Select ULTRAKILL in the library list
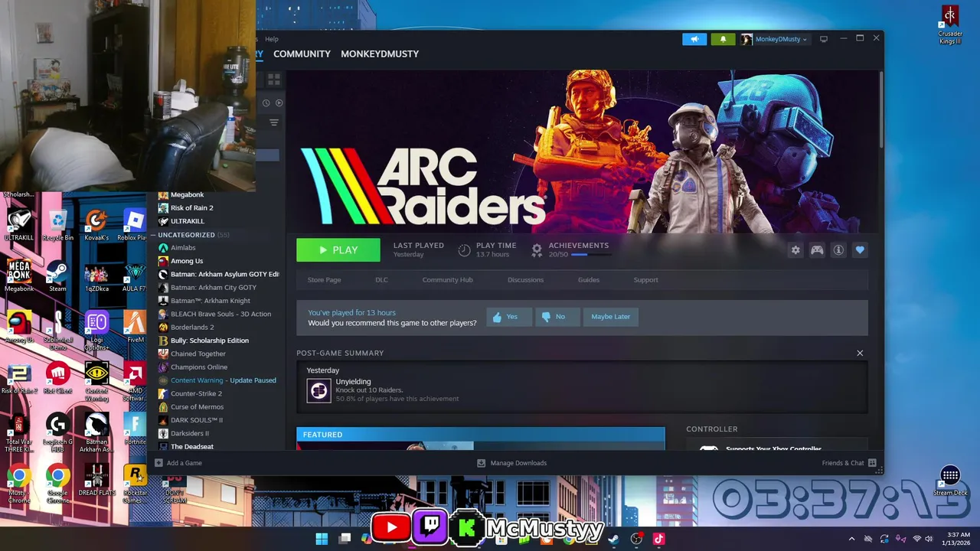Screen dimensions: 980x551 coord(187,221)
